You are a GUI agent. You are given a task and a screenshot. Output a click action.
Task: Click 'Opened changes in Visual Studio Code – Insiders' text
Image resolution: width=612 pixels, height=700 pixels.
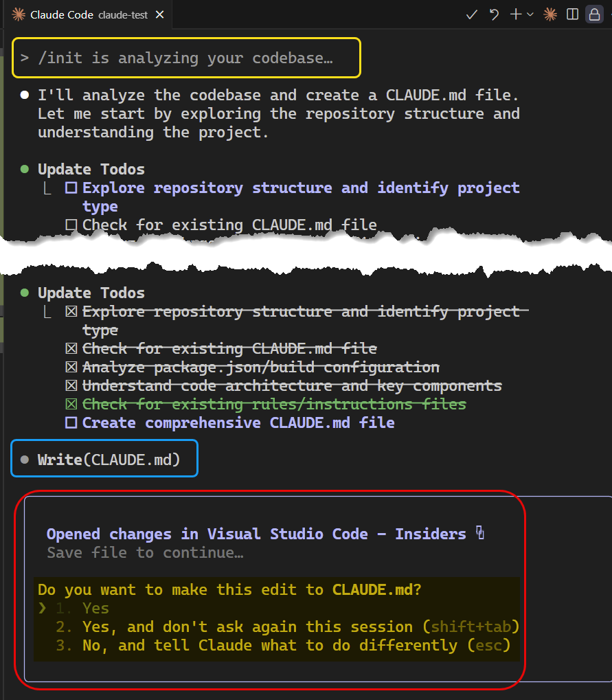(x=256, y=534)
